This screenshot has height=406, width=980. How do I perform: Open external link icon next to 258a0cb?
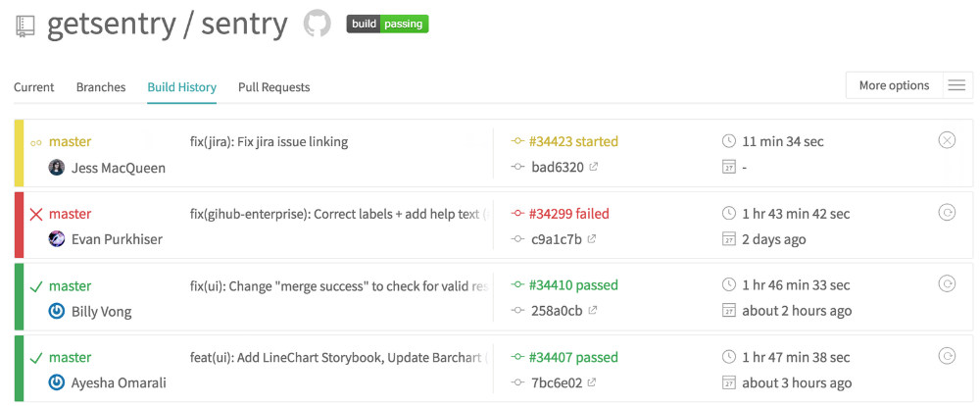point(593,310)
